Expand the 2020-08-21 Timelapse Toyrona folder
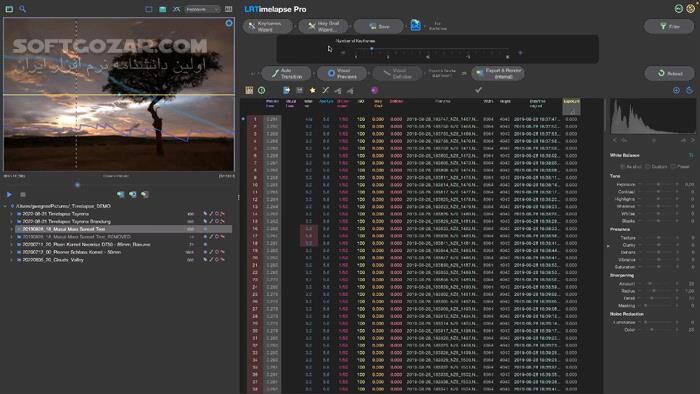The width and height of the screenshot is (700, 394). point(12,214)
